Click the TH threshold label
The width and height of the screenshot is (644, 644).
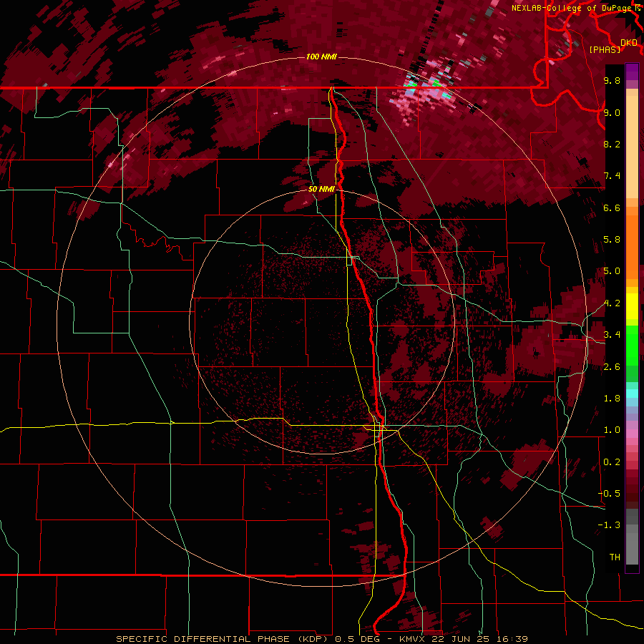[615, 557]
